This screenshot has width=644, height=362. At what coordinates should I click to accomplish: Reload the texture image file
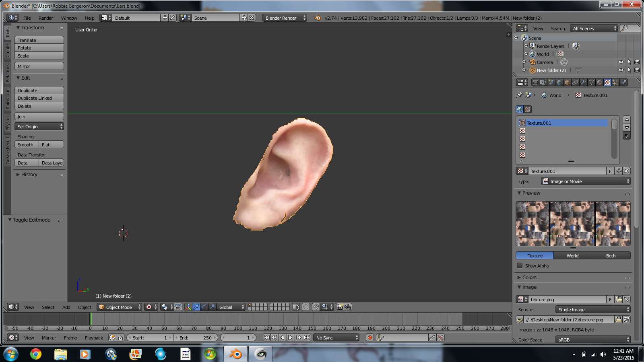point(626,319)
